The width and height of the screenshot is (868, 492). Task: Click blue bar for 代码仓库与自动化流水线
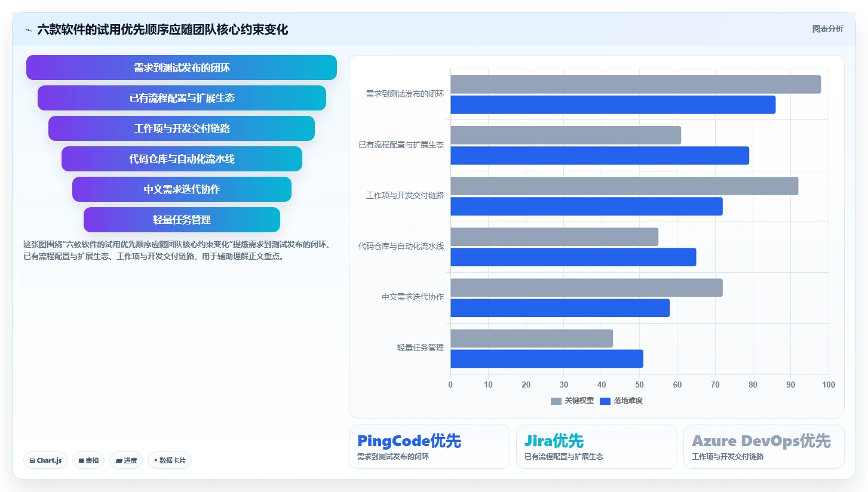[573, 257]
